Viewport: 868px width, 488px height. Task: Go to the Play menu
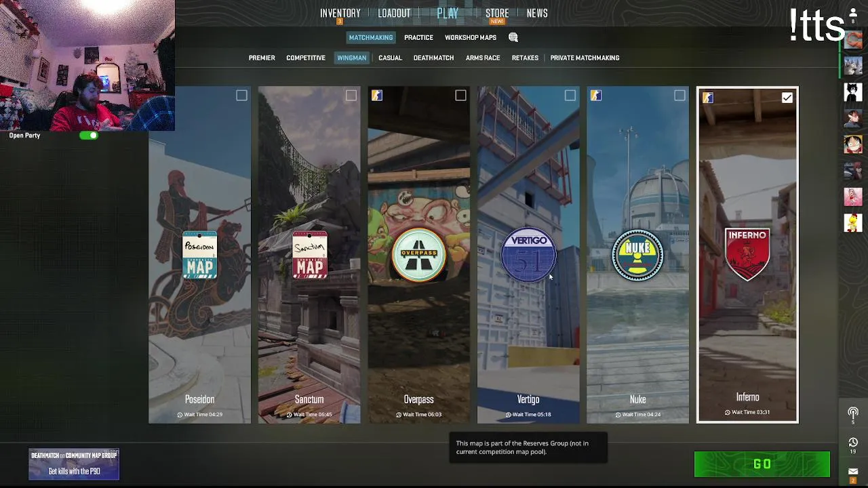(x=448, y=13)
